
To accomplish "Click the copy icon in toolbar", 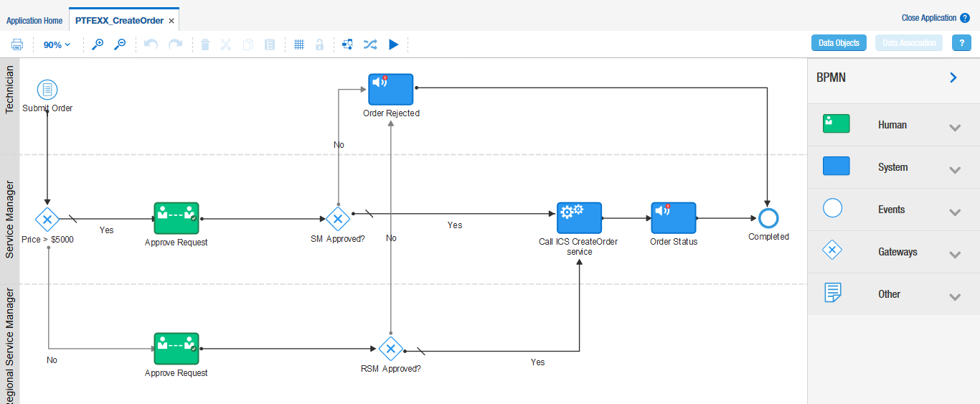I will (248, 44).
